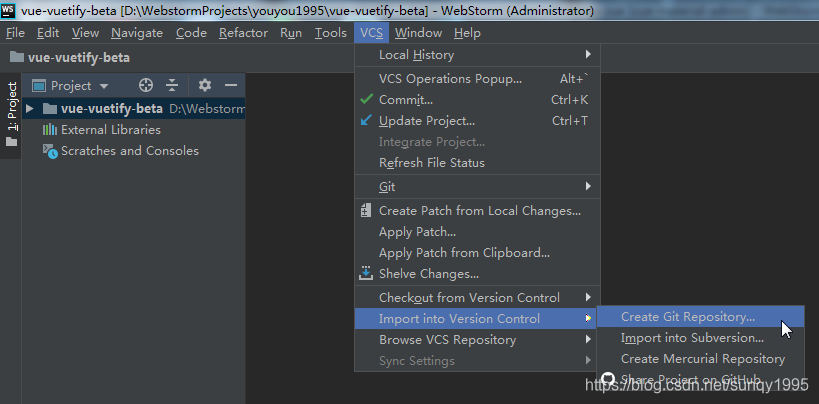The image size is (819, 404).
Task: Click the GitHub logo icon in submenu
Action: click(607, 379)
